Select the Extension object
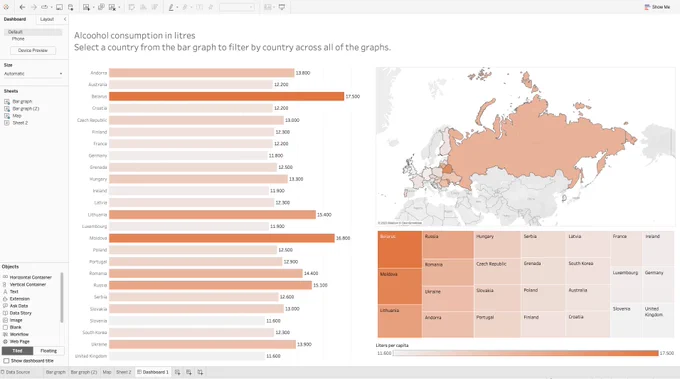680x379 pixels. tap(16, 299)
